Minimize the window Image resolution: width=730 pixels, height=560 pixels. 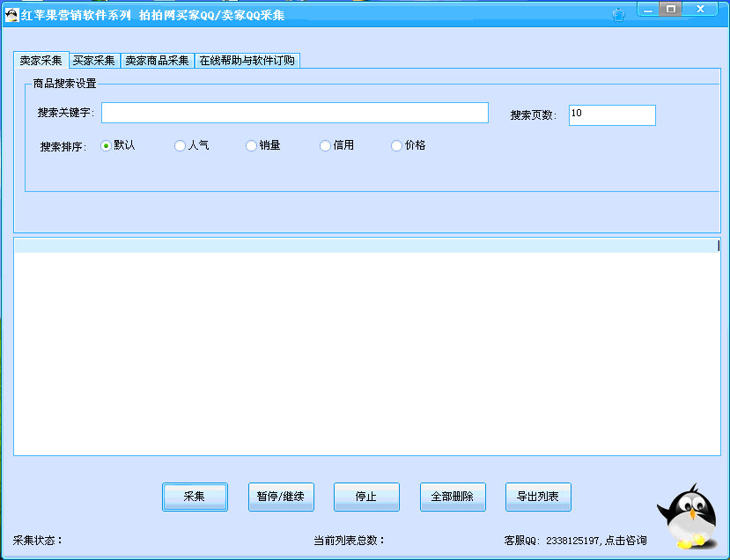click(x=648, y=10)
